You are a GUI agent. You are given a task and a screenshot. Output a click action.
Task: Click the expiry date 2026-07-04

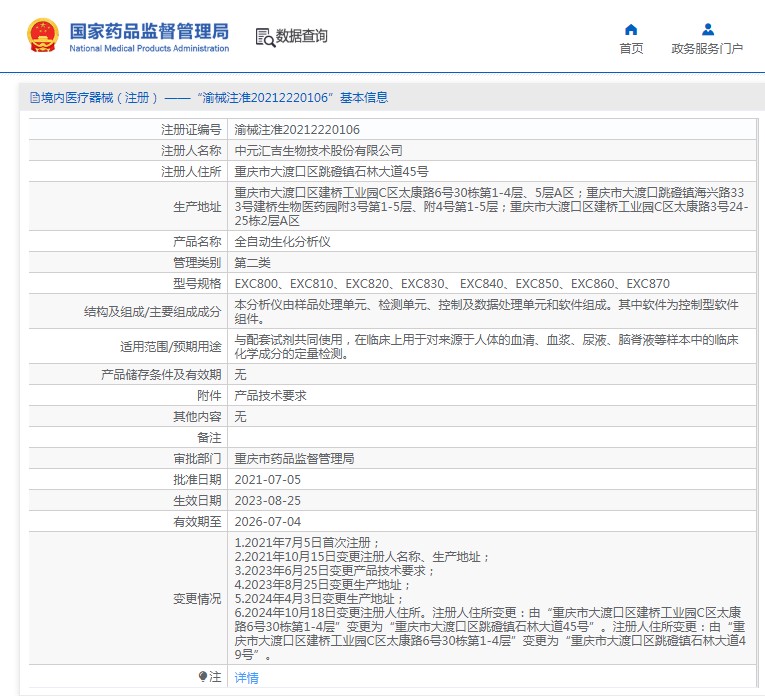267,522
